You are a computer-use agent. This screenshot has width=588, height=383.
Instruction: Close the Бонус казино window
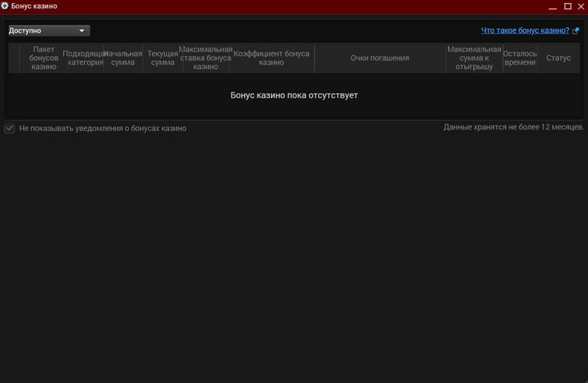(x=581, y=6)
